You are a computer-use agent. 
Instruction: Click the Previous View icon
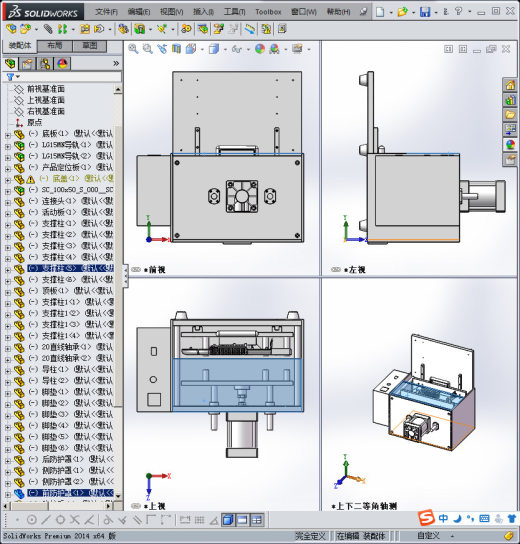pos(162,49)
